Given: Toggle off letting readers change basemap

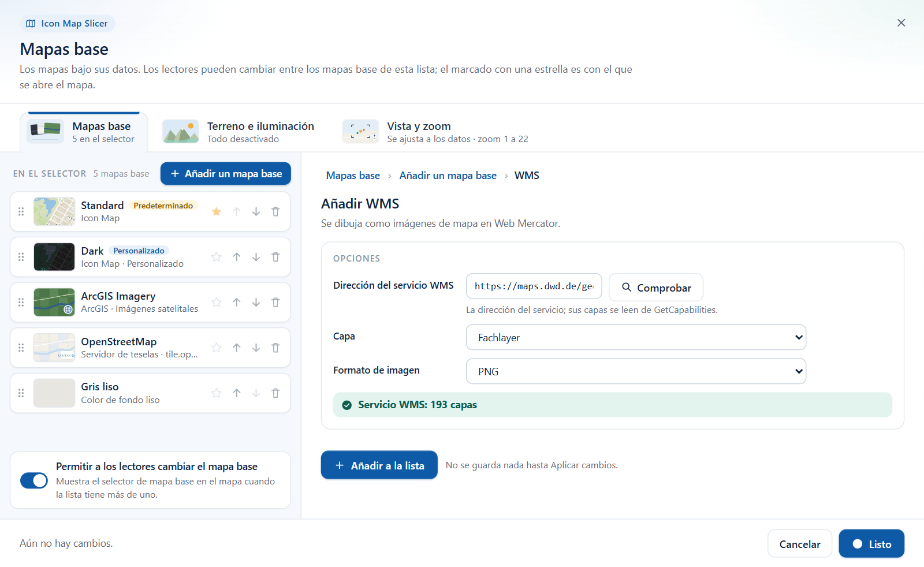Looking at the screenshot, I should pyautogui.click(x=34, y=480).
